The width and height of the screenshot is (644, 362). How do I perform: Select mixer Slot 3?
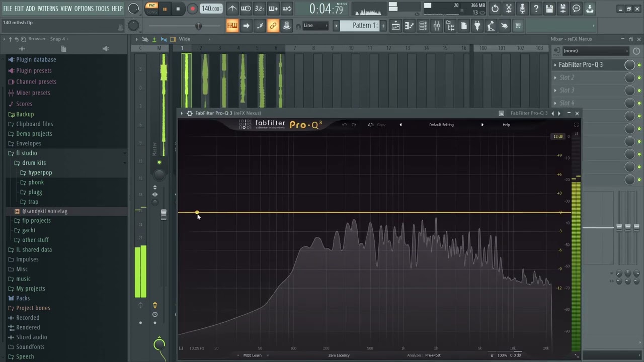tap(567, 90)
